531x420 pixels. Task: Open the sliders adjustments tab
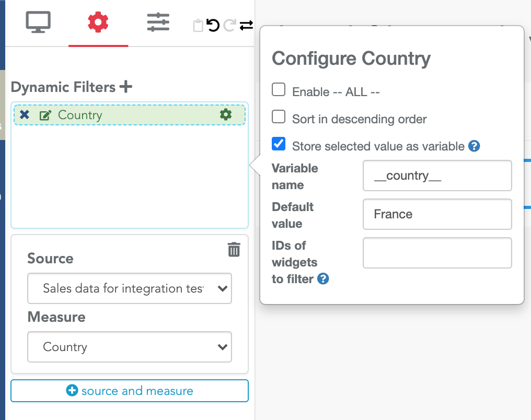[x=158, y=22]
